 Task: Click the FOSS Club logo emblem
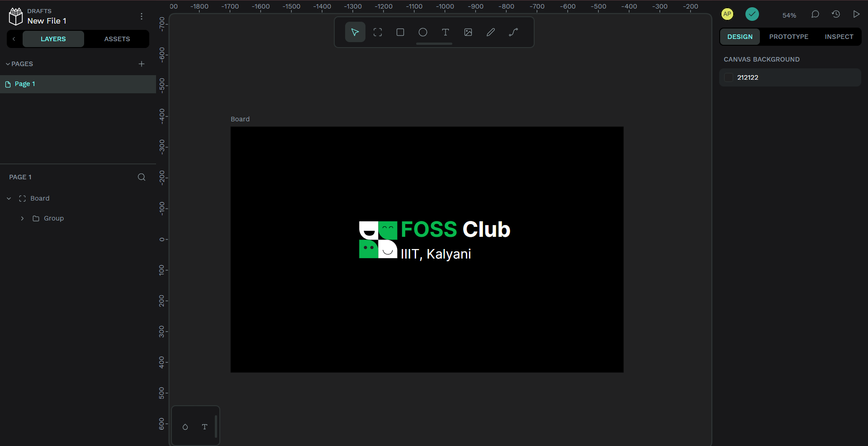pos(378,240)
